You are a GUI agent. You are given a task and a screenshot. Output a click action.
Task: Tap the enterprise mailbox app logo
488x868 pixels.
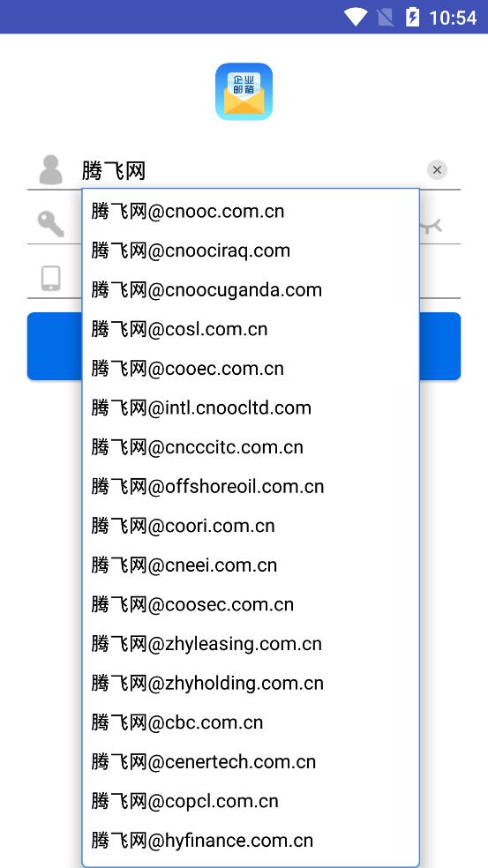click(244, 92)
